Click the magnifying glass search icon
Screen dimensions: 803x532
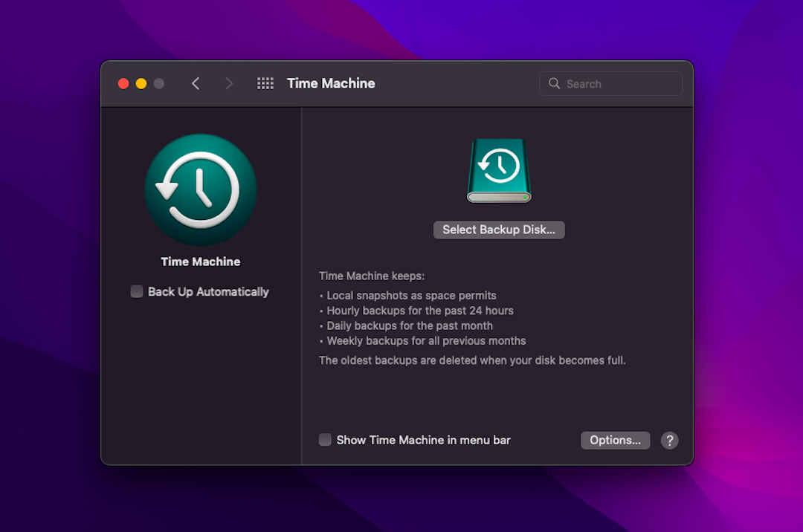point(554,83)
